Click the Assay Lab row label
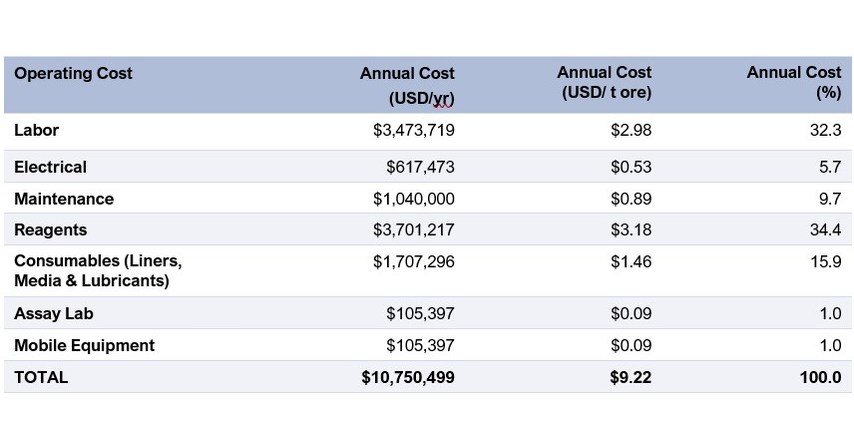The height and width of the screenshot is (448, 854). (53, 314)
